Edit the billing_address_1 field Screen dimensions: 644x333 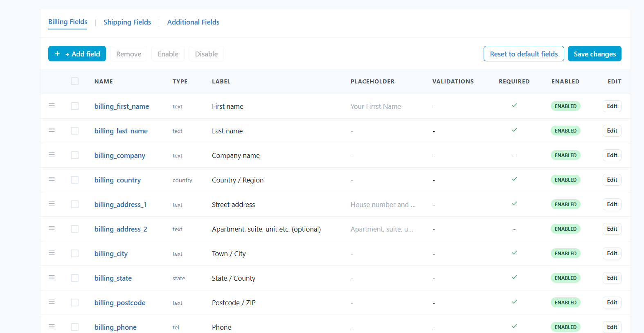pos(612,204)
